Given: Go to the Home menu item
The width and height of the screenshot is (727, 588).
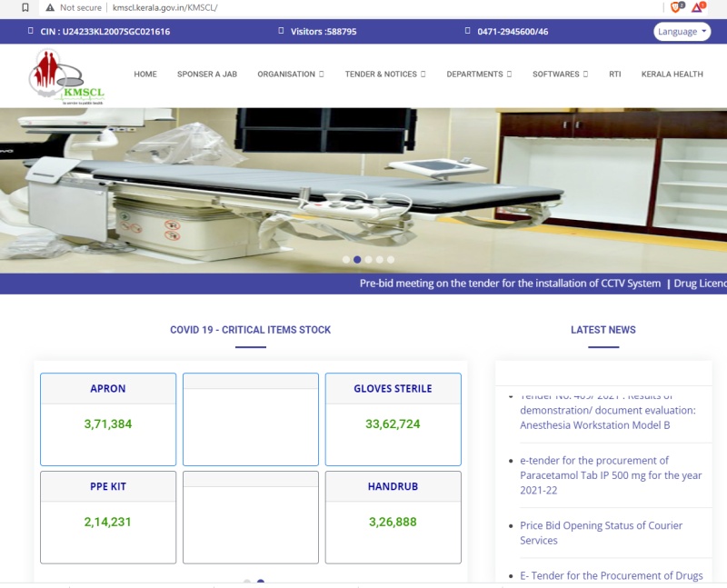Looking at the screenshot, I should (145, 75).
